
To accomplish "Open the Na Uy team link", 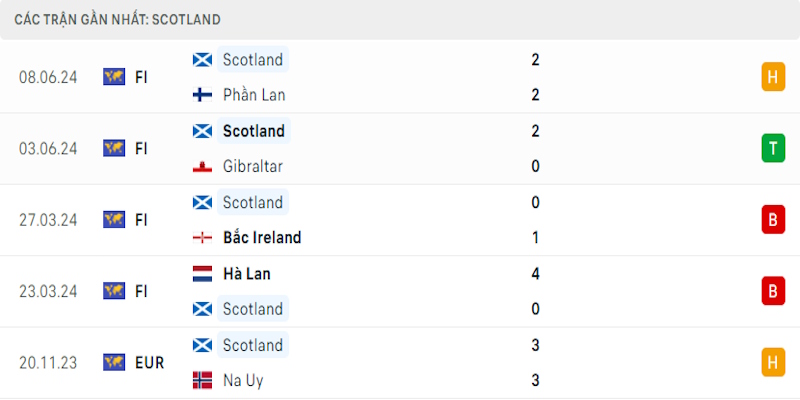I will click(x=245, y=381).
